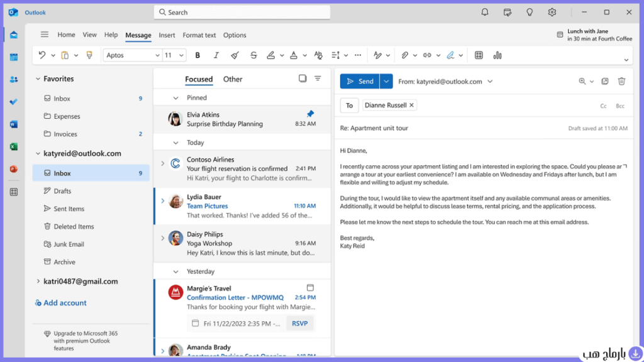The width and height of the screenshot is (644, 362).
Task: Launch Excel from the sidebar
Action: 14,146
